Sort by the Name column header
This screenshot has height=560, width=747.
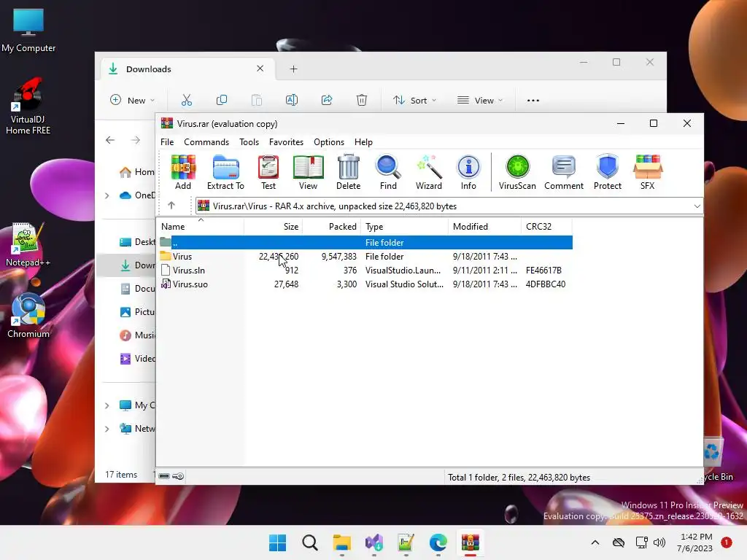200,227
